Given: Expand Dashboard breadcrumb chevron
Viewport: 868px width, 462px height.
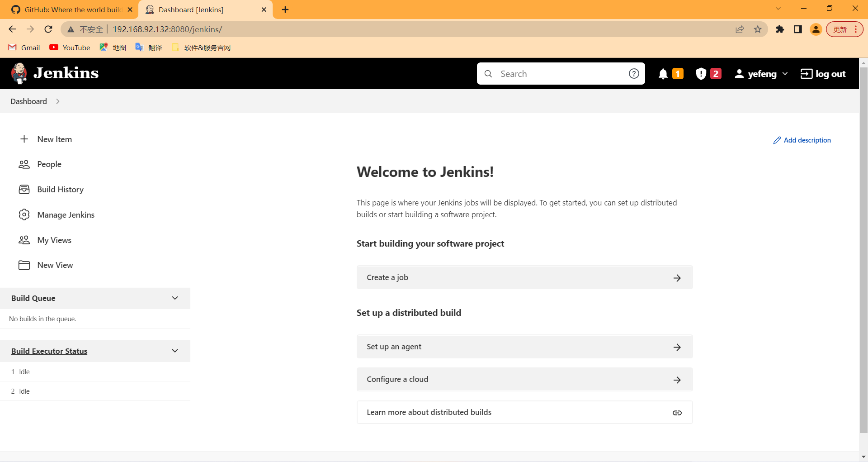Looking at the screenshot, I should [58, 101].
